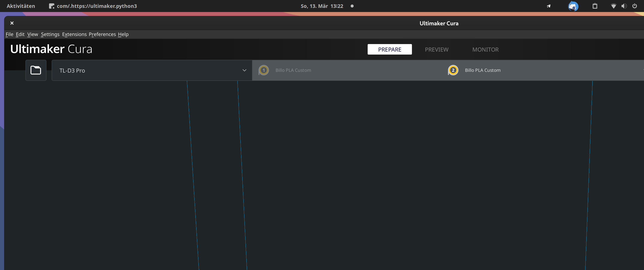The image size is (644, 270).
Task: Open the Edit menu
Action: (x=20, y=34)
